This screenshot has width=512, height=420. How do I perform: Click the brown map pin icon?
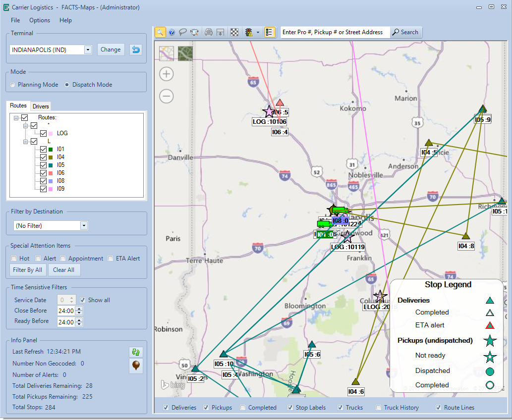(135, 367)
